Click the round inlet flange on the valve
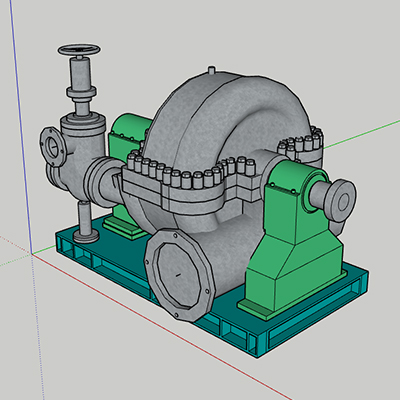Image resolution: width=400 pixels, height=400 pixels. click(x=52, y=146)
